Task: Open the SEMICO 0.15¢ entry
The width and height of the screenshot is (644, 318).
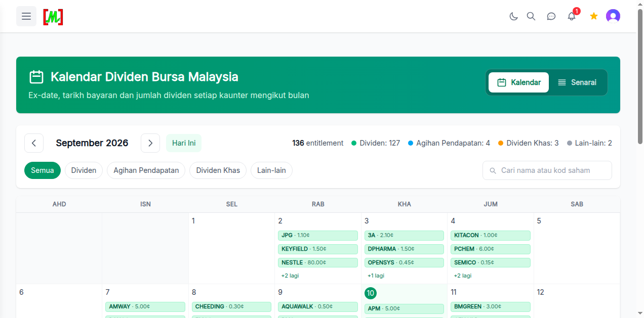Action: click(491, 262)
